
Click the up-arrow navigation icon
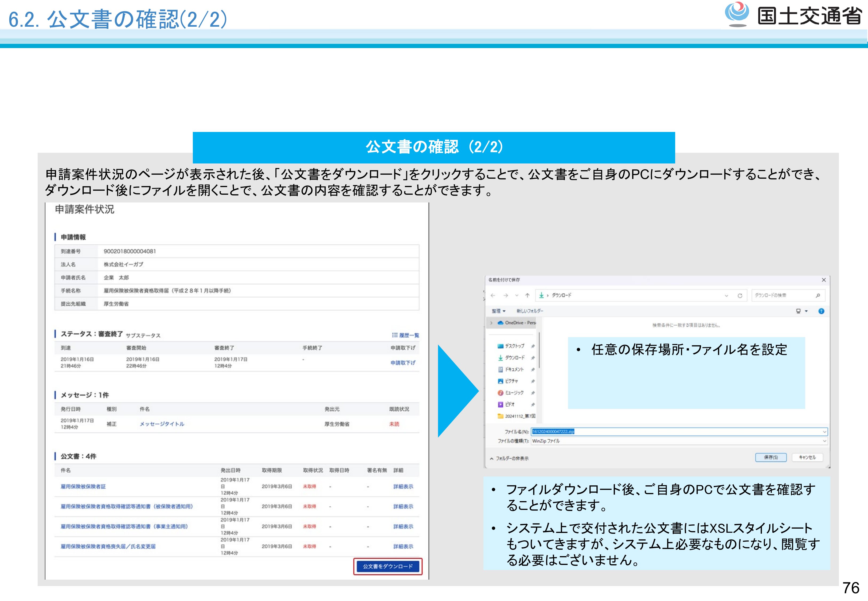coord(527,296)
